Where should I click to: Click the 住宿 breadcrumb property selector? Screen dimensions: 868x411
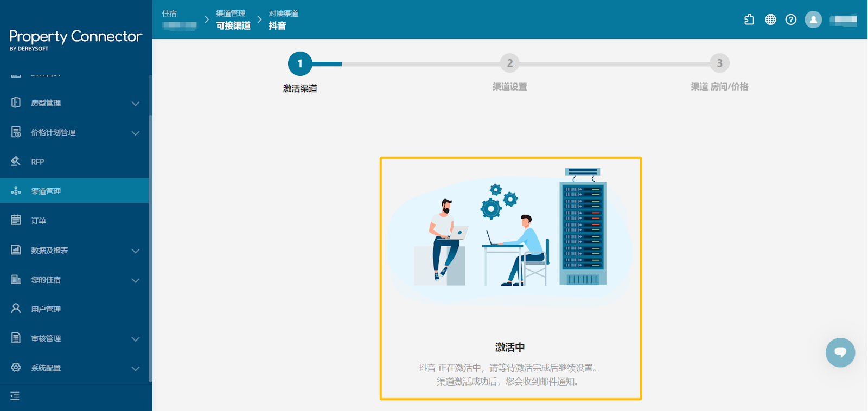coord(179,20)
